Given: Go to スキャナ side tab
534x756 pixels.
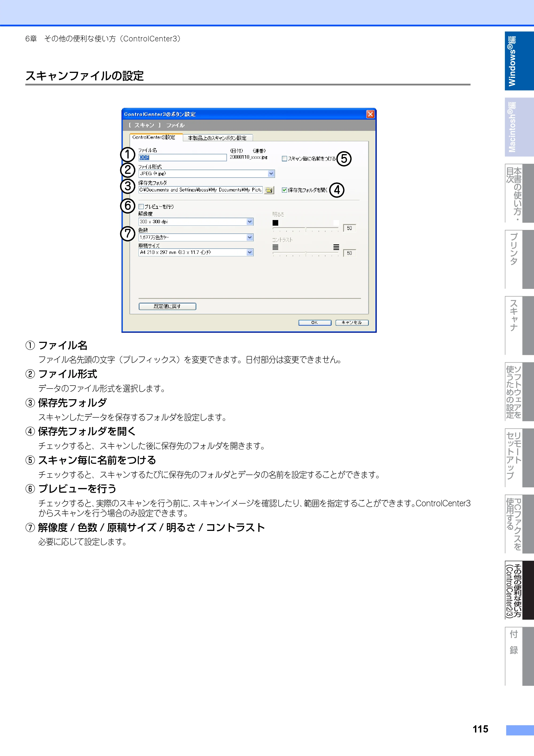Looking at the screenshot, I should tap(519, 326).
